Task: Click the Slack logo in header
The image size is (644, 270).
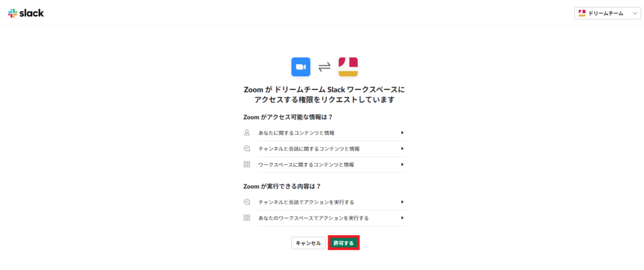Action: (26, 13)
